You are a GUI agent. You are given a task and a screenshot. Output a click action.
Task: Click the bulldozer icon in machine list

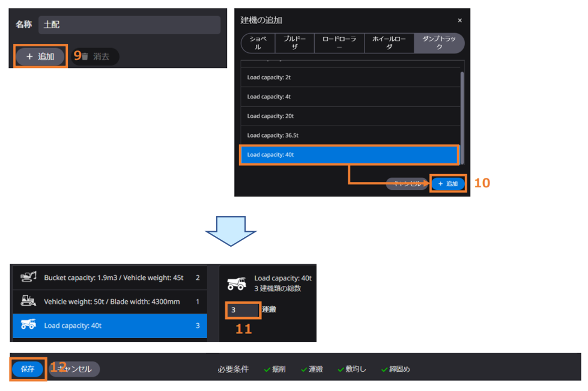[x=28, y=301]
